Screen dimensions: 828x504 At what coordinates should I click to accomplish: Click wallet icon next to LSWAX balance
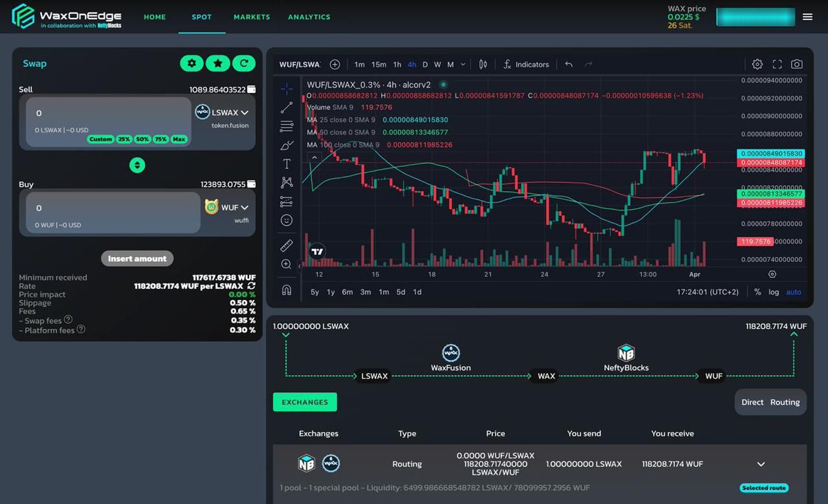click(252, 90)
